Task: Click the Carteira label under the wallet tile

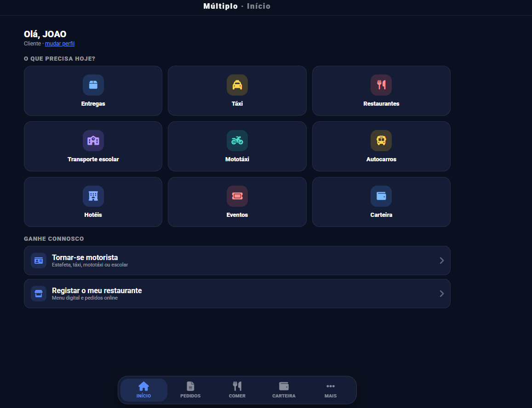Action: point(381,215)
